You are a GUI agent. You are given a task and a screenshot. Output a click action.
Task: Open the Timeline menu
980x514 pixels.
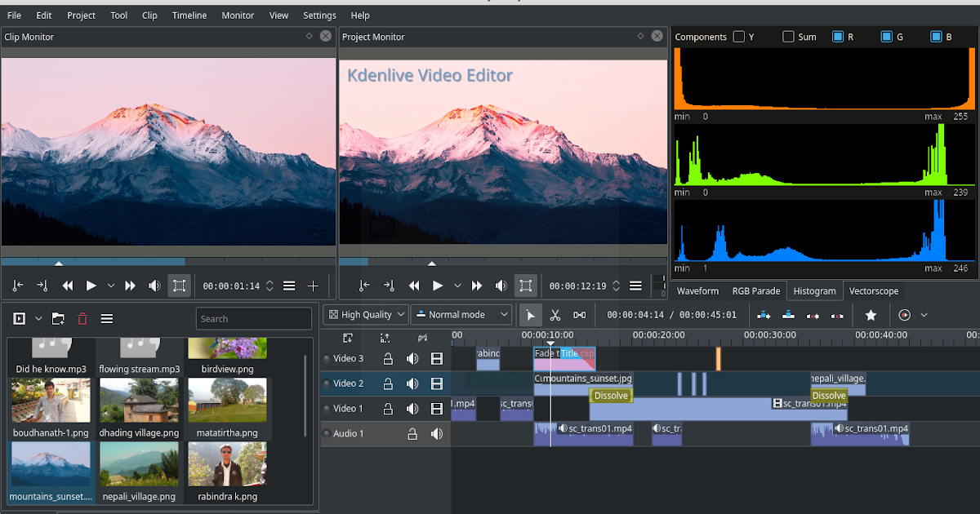tap(189, 15)
